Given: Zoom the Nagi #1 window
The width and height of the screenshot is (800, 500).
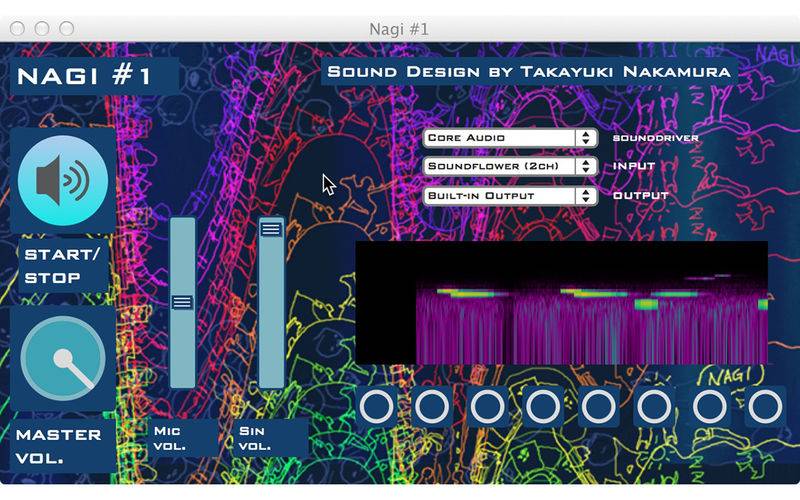Looking at the screenshot, I should point(66,29).
